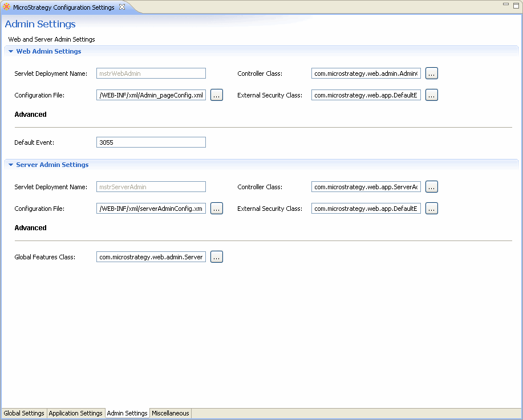Click the Server Admin External Security Class field

366,209
